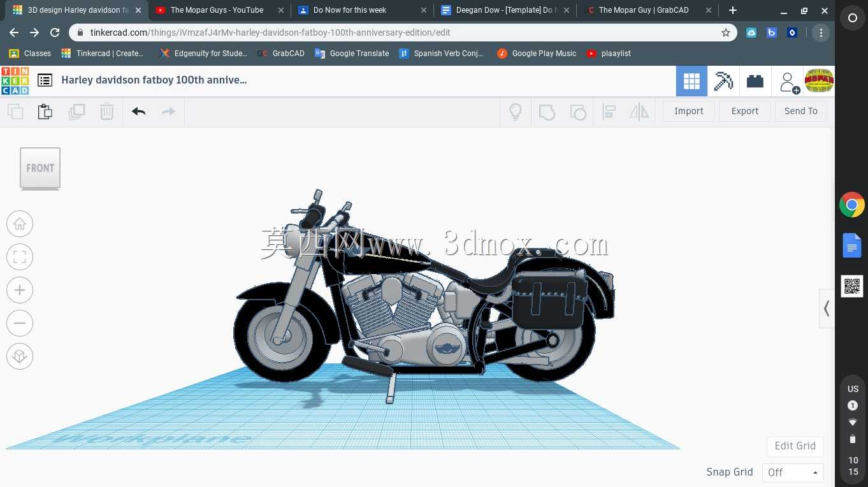Image resolution: width=868 pixels, height=487 pixels.
Task: Zoom in with the plus button
Action: tap(20, 290)
